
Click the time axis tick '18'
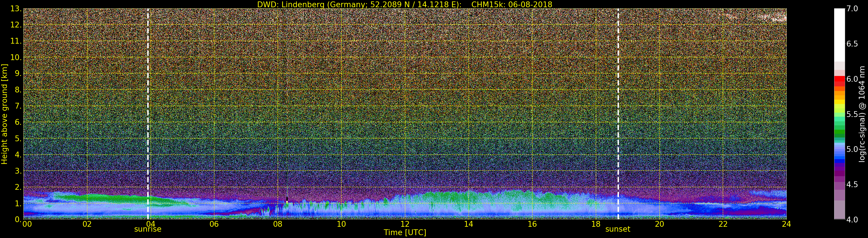[x=596, y=224]
